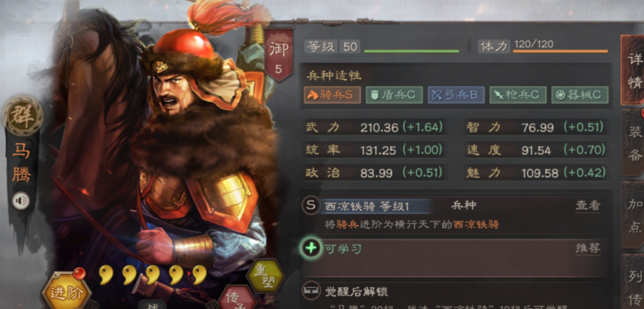
Task: Click the locked awakening skill icon
Action: (311, 291)
